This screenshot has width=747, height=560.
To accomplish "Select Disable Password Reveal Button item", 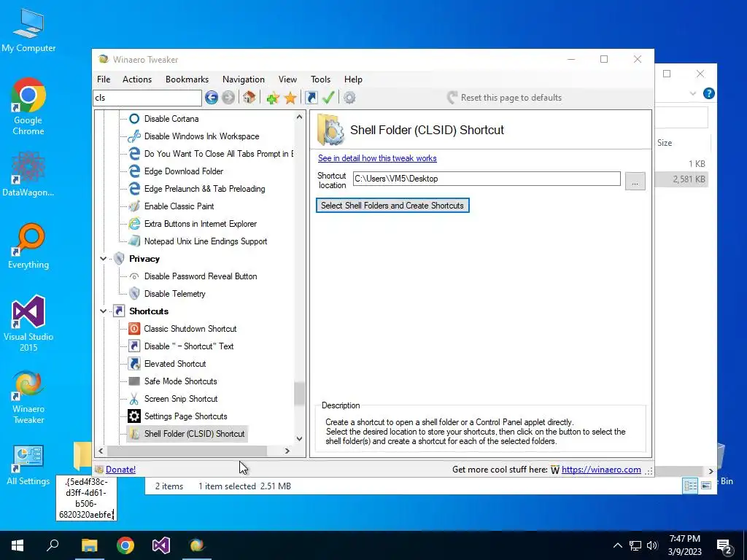I will pos(201,276).
